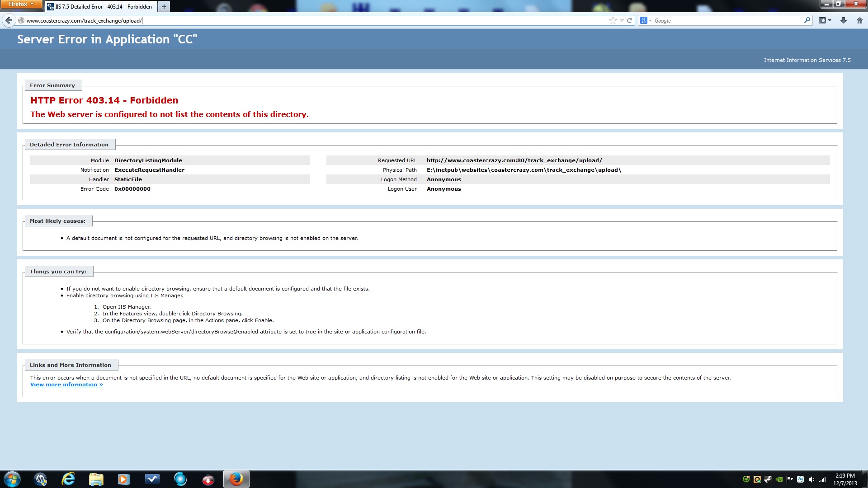The height and width of the screenshot is (488, 868).
Task: Open the Downloads arrow button
Action: (x=844, y=20)
